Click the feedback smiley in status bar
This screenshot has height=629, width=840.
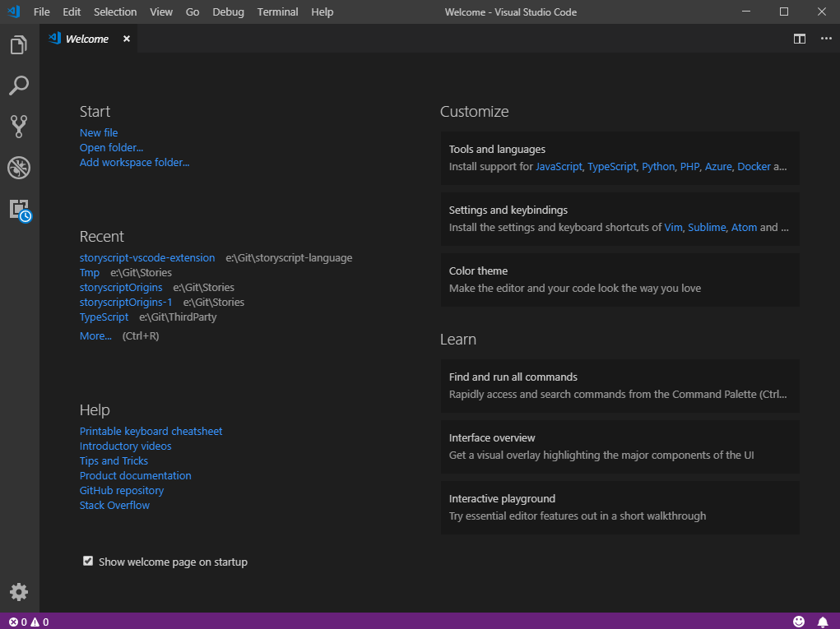(799, 621)
